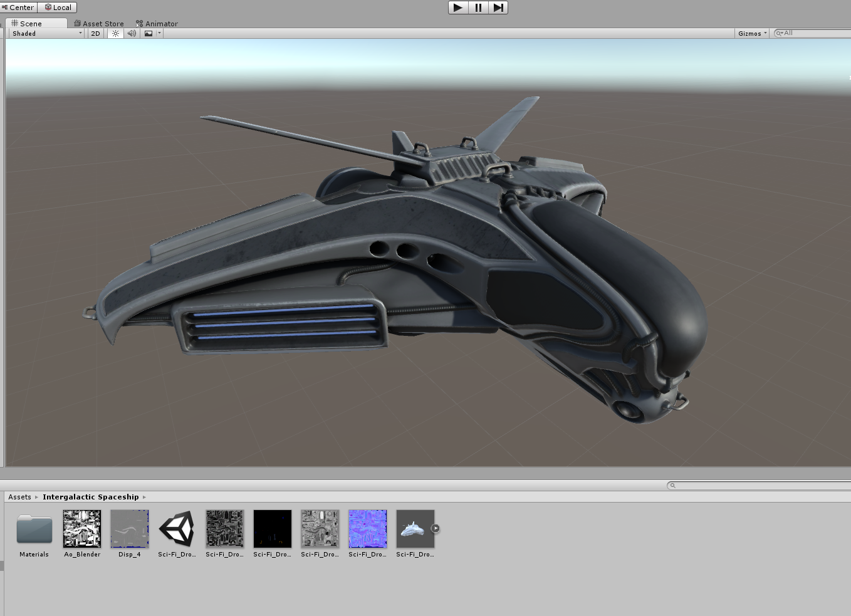Select the Center pivot mode button
Image resolution: width=851 pixels, height=616 pixels.
coord(18,7)
